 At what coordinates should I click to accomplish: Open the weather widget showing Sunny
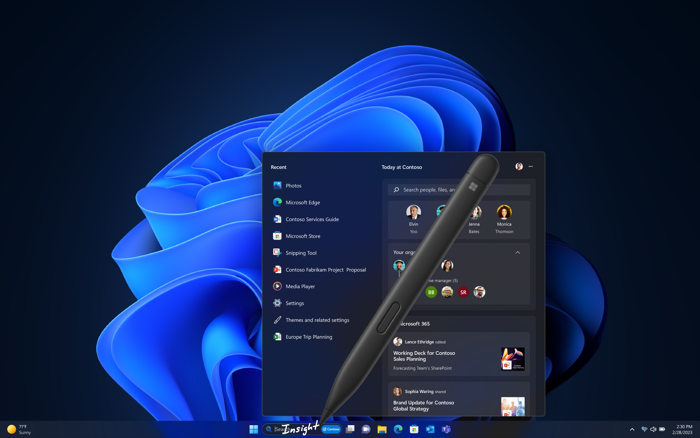click(x=19, y=429)
